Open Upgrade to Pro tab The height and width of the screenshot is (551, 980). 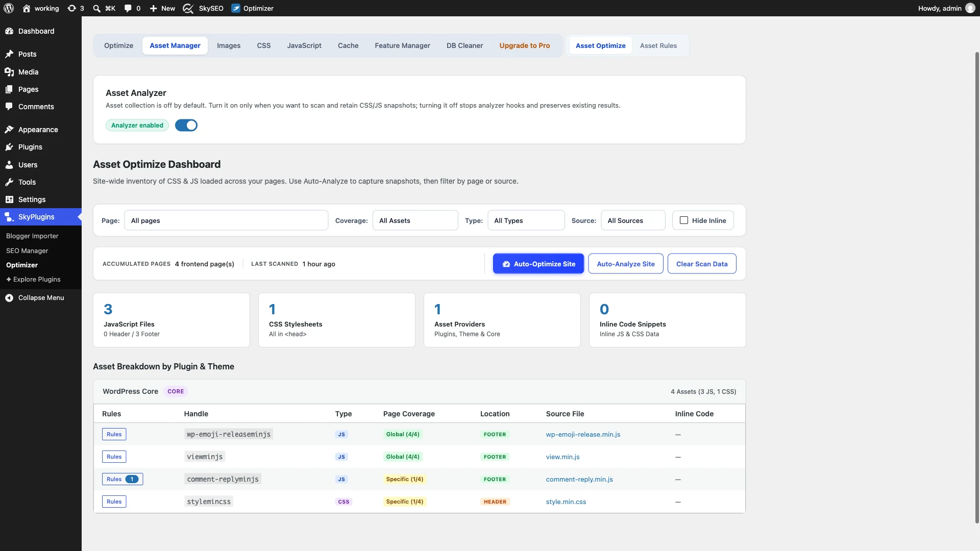click(x=525, y=45)
